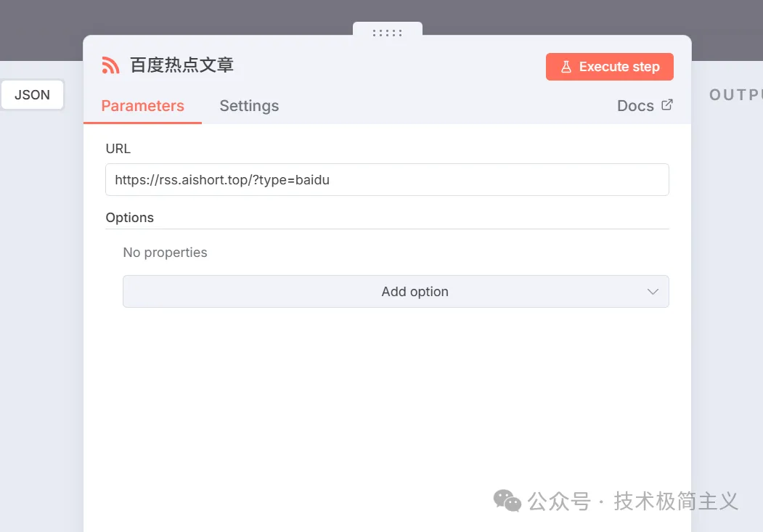Click the node title 百度热点文章
The width and height of the screenshot is (763, 532).
pos(181,65)
